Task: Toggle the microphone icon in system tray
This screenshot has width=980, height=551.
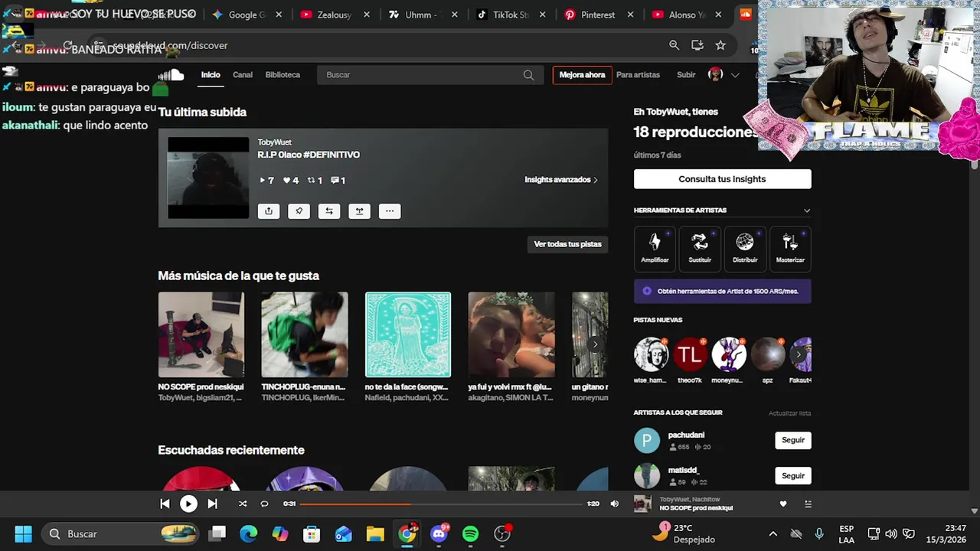Action: coord(819,533)
